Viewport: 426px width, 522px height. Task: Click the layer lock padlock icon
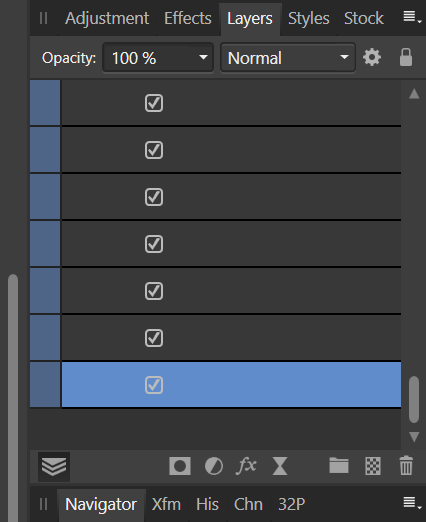(406, 57)
